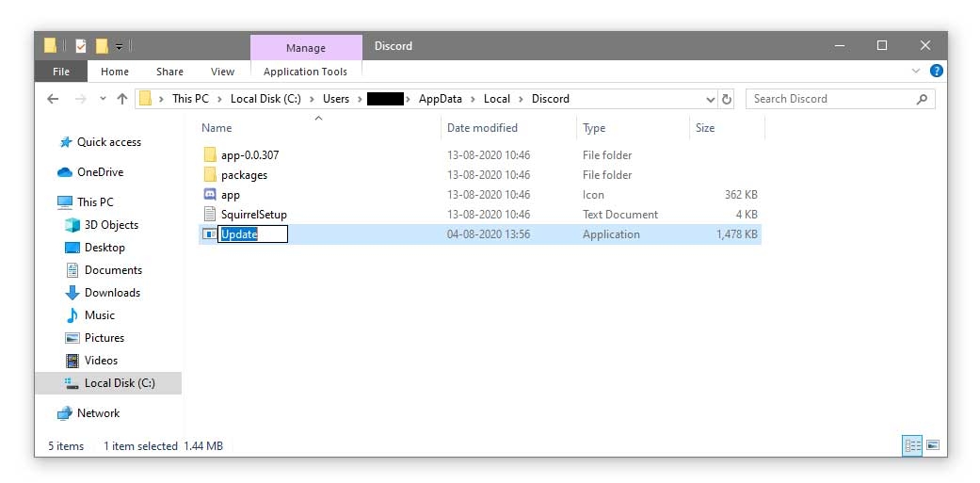This screenshot has width=980, height=483.
Task: Select the packages folder icon
Action: [x=209, y=175]
